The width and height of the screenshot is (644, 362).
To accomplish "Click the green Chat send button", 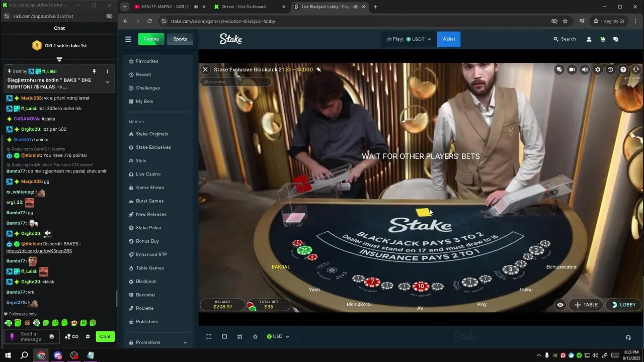I will tap(105, 337).
